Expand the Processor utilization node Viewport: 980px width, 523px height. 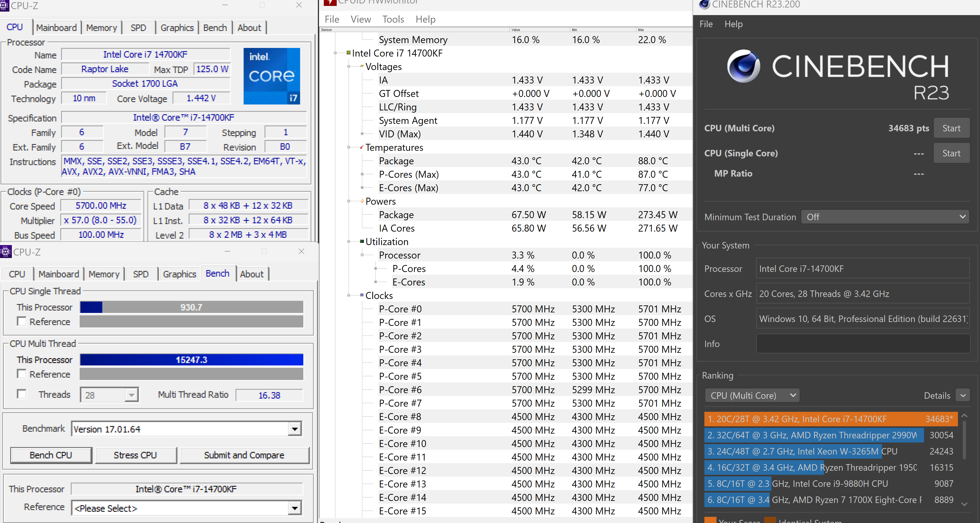(x=362, y=255)
